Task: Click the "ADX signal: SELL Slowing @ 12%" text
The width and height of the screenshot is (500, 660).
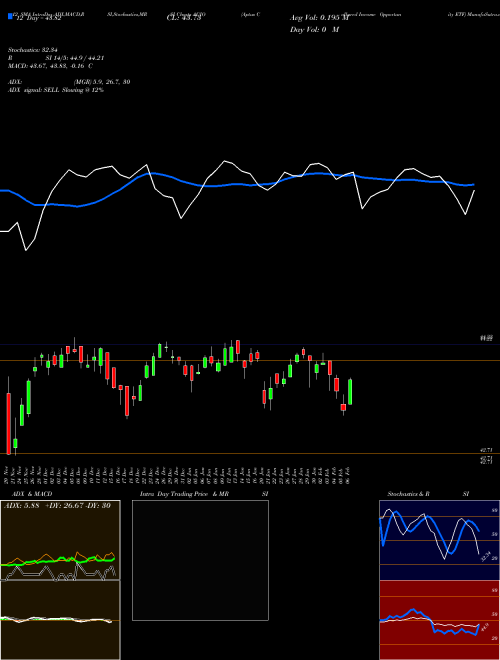Action: (56, 90)
